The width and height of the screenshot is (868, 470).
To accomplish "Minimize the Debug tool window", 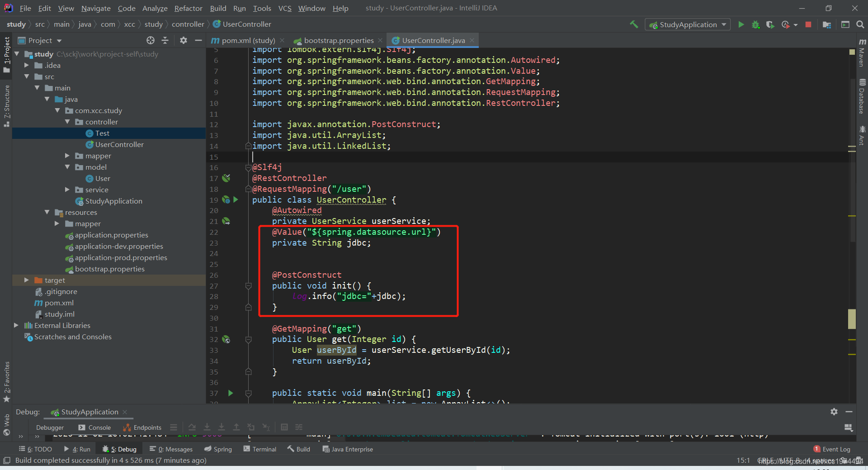I will point(849,412).
